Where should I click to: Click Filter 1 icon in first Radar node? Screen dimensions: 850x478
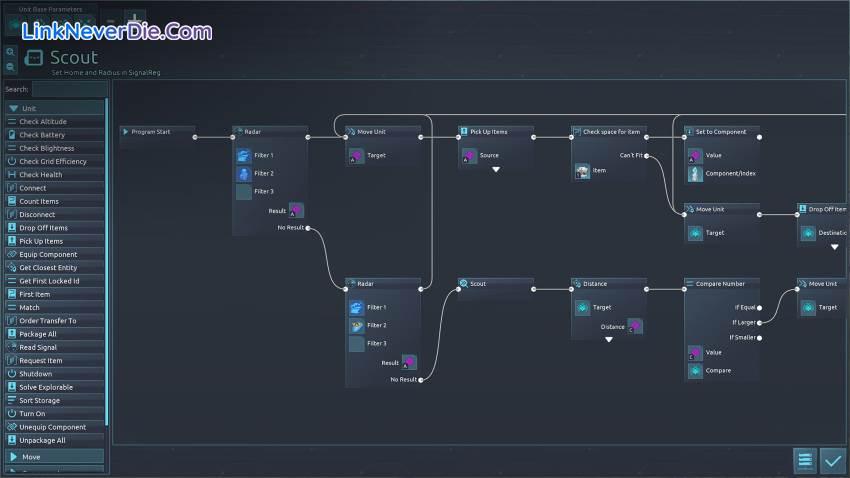click(x=244, y=155)
